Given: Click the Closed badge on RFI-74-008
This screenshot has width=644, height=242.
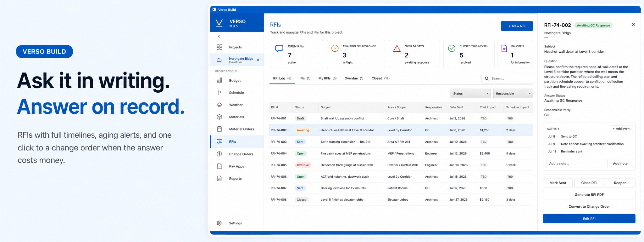Looking at the screenshot, I should (302, 200).
